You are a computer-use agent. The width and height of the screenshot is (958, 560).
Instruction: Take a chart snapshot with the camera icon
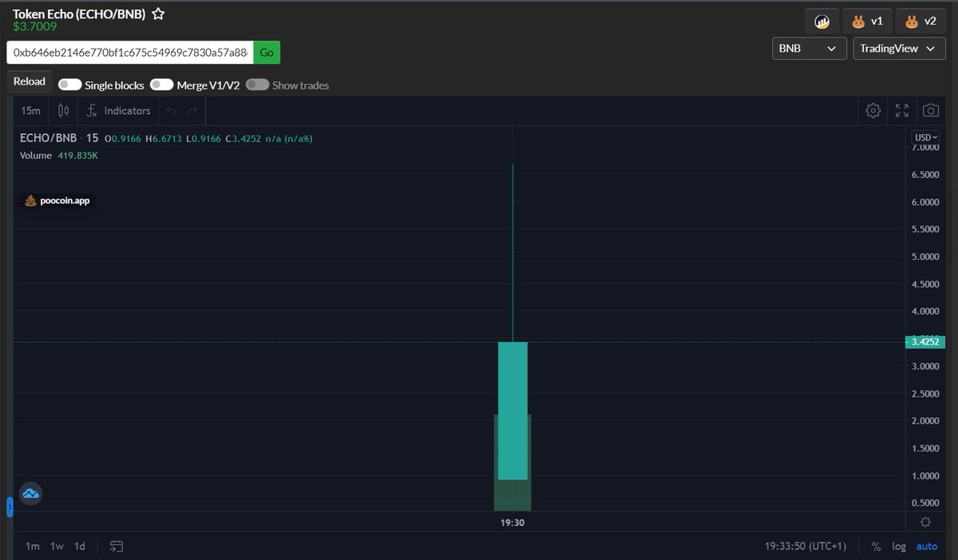pos(930,110)
